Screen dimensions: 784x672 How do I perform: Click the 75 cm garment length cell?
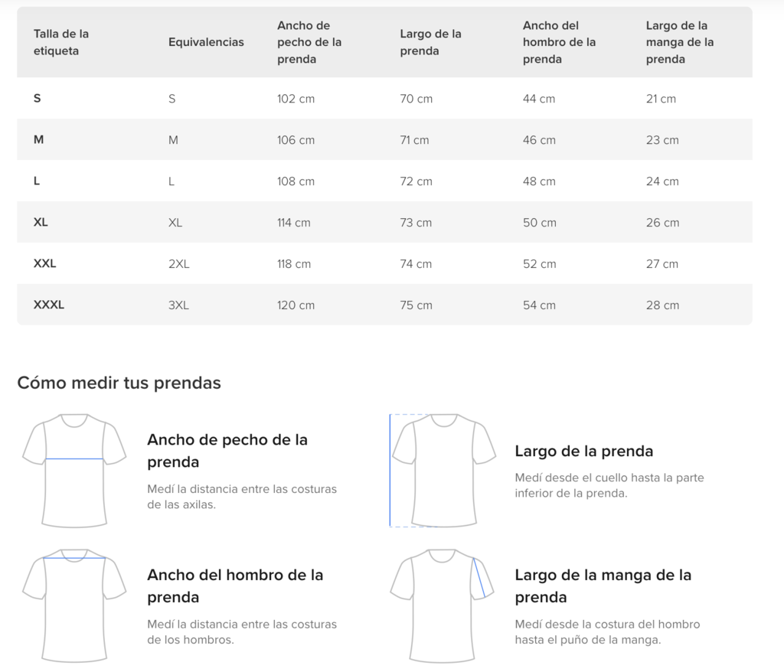[x=416, y=305]
